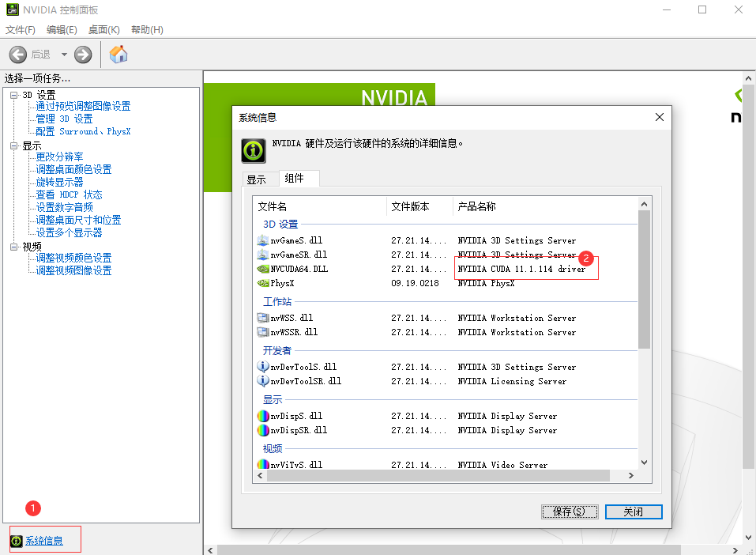The height and width of the screenshot is (555, 756).
Task: Open the 帮助(H) menu
Action: 147,30
